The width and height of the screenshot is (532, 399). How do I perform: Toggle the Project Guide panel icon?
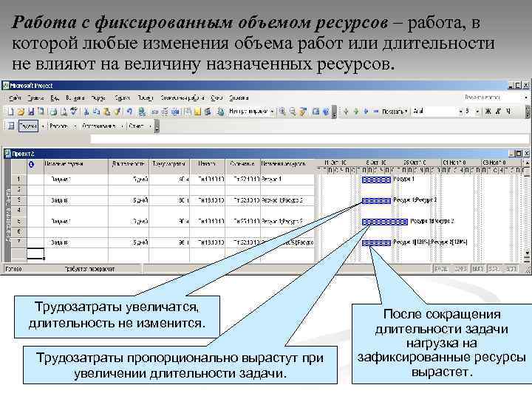pyautogui.click(x=11, y=126)
